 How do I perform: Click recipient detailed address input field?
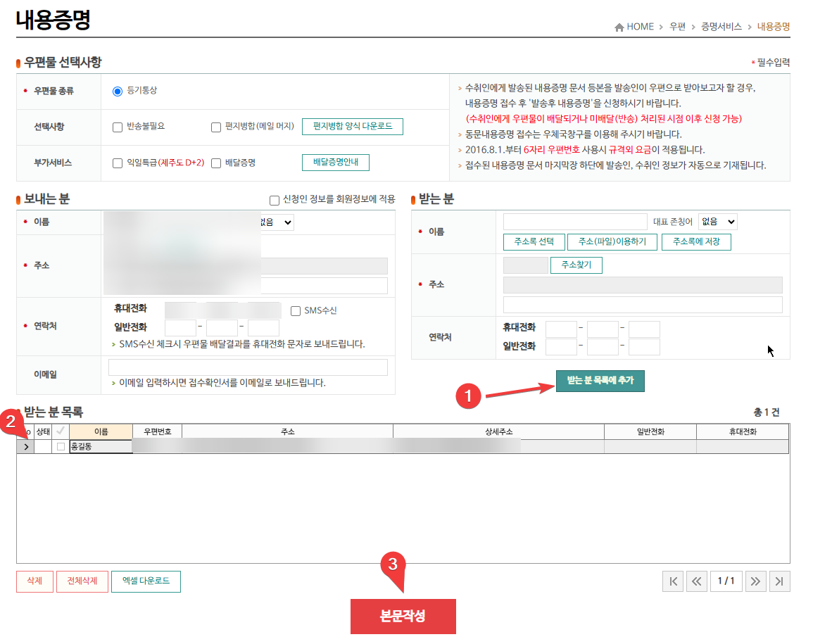point(643,305)
